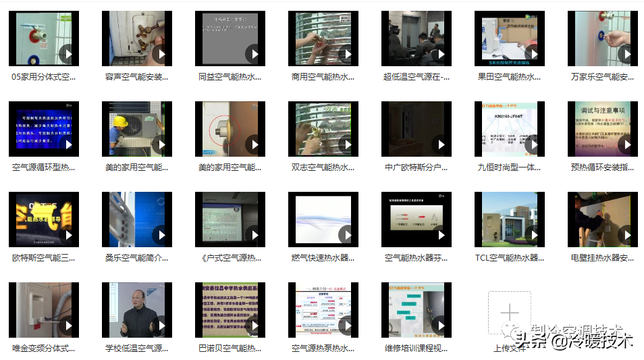Viewport: 644px width, 360px height.
Task: Play the 中广欧特斯分户... video
Action: point(440,145)
